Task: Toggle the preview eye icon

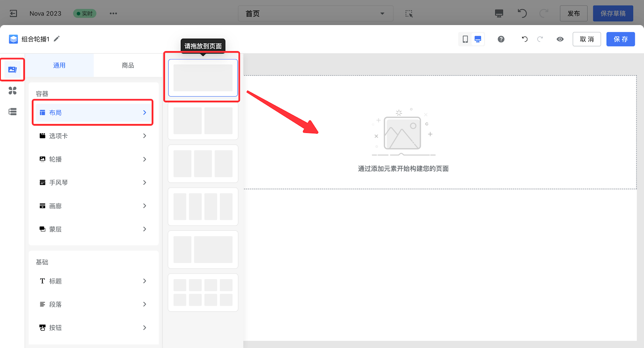Action: pyautogui.click(x=560, y=39)
